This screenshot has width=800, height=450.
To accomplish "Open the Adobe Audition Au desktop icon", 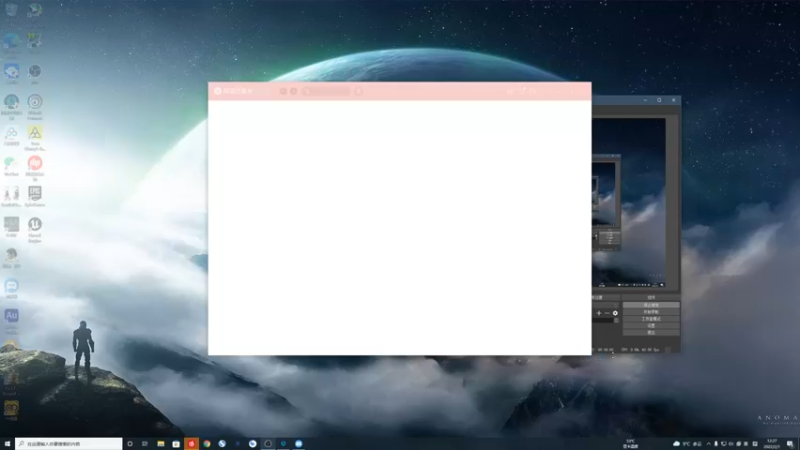I will click(x=11, y=319).
